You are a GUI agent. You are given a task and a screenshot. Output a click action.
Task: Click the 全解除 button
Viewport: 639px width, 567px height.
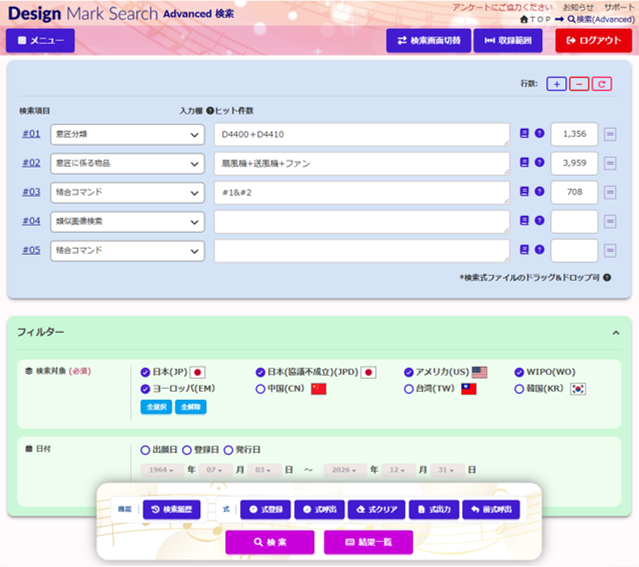[191, 407]
